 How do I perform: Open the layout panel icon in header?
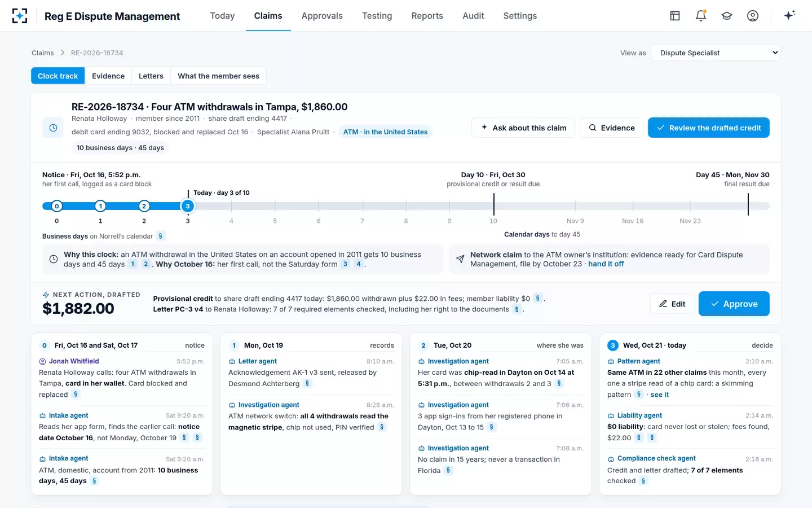point(675,16)
